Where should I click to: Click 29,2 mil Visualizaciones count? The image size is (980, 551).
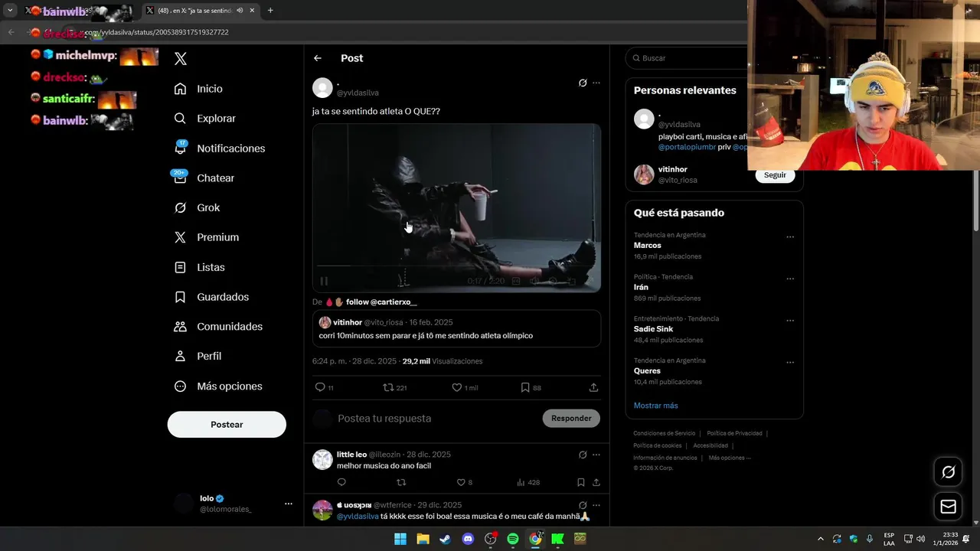coord(443,361)
